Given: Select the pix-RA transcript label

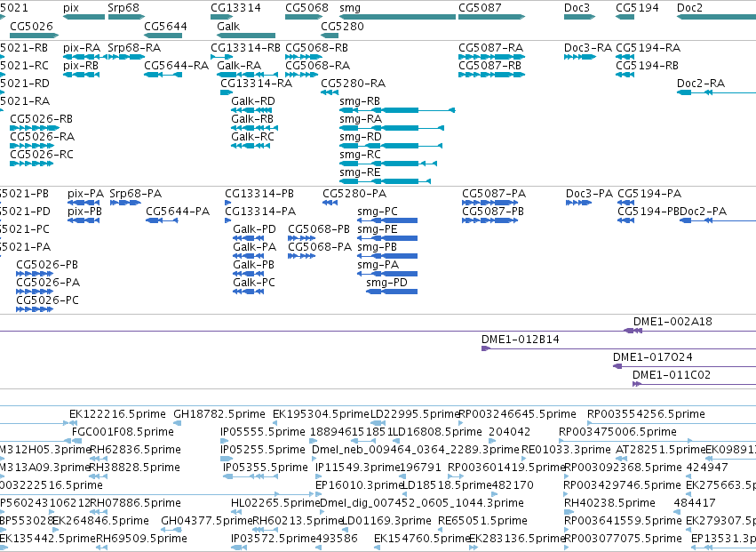Looking at the screenshot, I should [x=82, y=48].
